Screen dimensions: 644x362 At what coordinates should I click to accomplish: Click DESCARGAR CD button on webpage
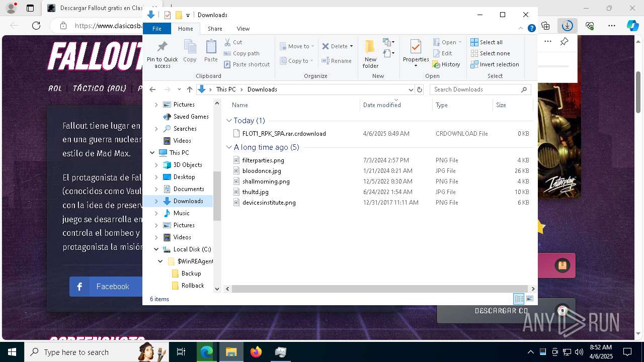(x=506, y=311)
